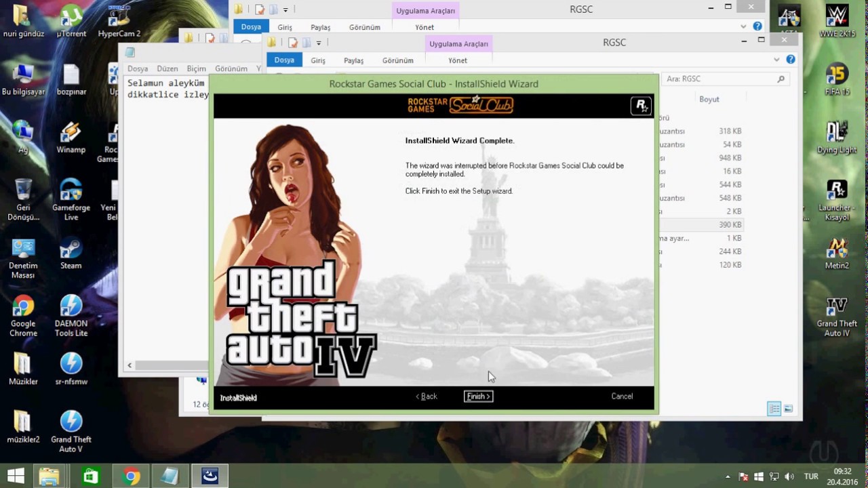The width and height of the screenshot is (868, 488).
Task: Select the sr-nfsmw desktop icon
Action: (71, 369)
